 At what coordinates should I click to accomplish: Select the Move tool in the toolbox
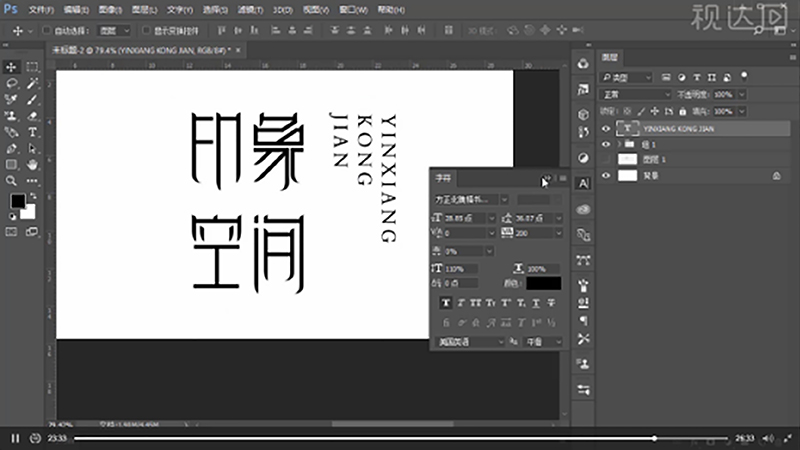click(x=11, y=67)
